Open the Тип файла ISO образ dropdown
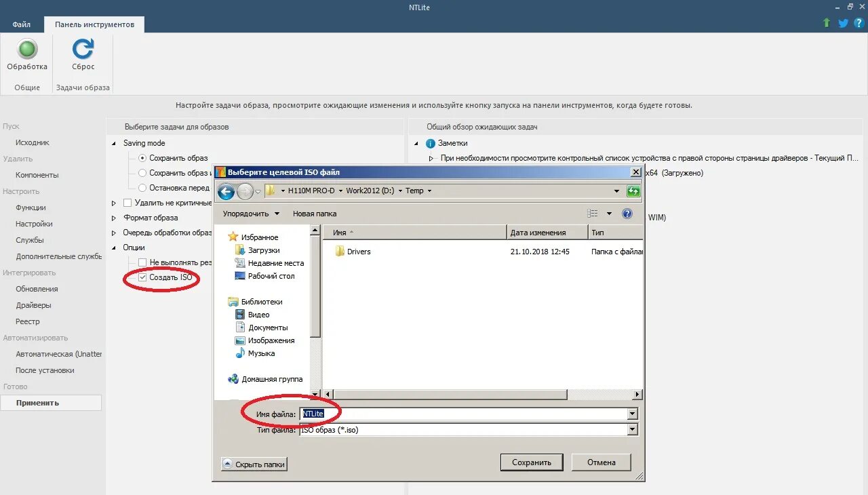 (x=633, y=429)
